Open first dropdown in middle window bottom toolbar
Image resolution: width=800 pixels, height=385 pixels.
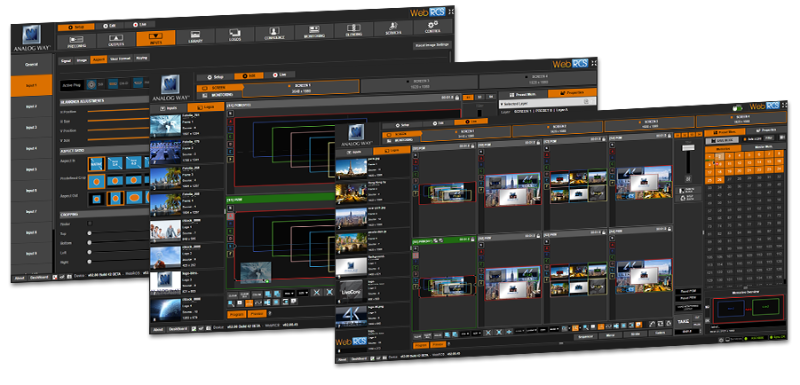pos(288,293)
